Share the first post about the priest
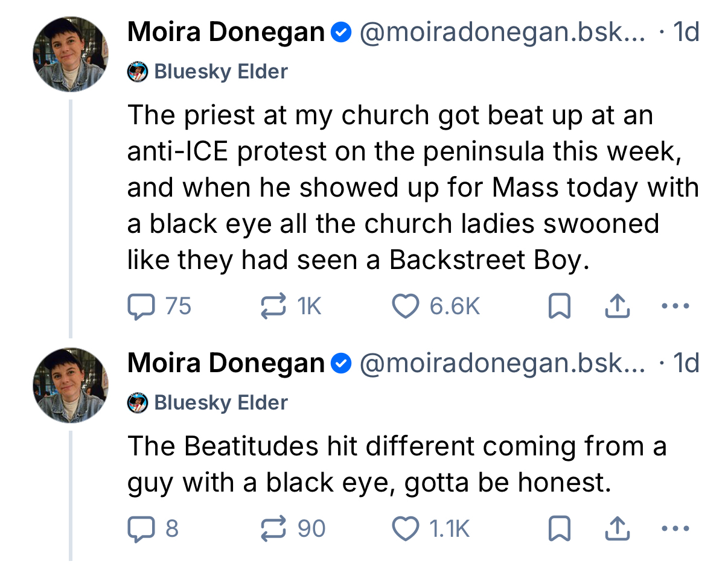728x570 pixels. (616, 307)
